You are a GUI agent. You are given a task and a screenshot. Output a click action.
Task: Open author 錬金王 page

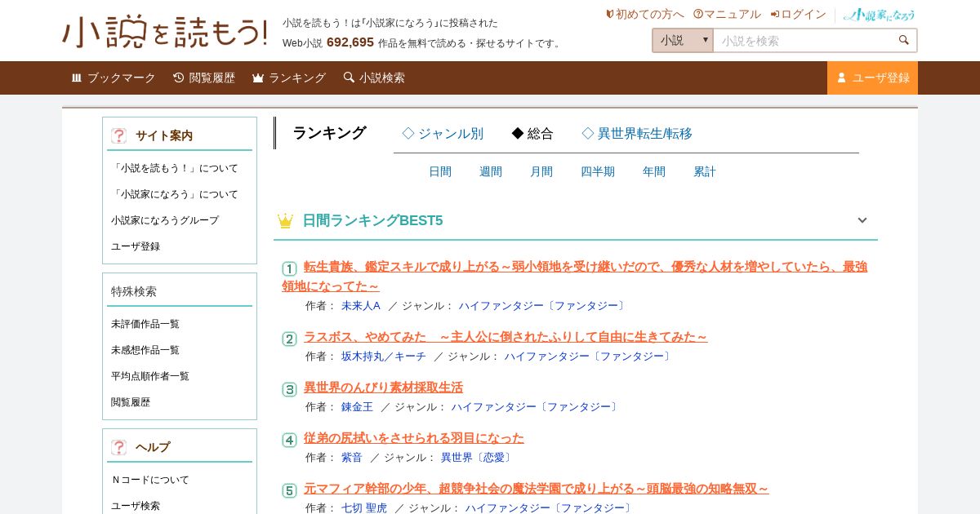(357, 407)
